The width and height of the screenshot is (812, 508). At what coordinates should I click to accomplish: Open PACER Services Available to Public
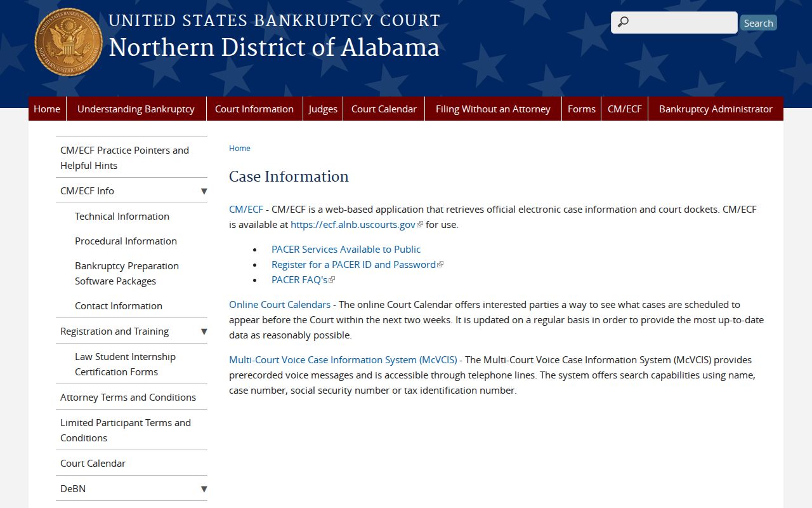pos(346,249)
